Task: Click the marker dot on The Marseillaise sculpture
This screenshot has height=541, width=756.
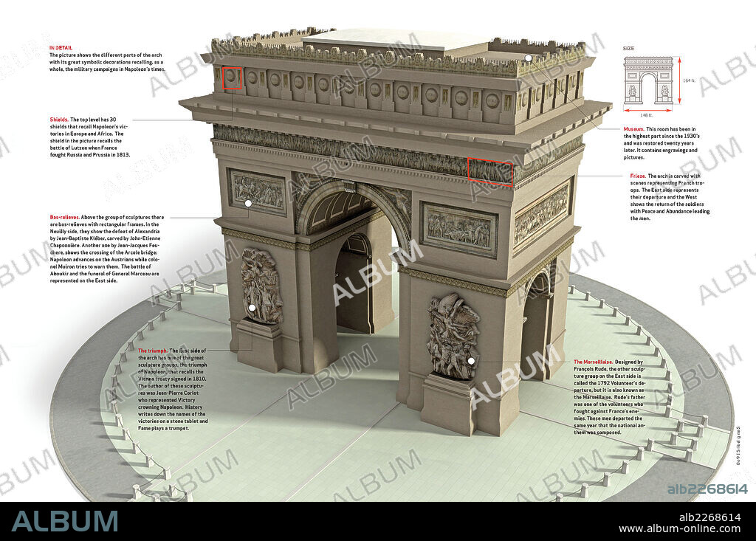Action: (471, 361)
